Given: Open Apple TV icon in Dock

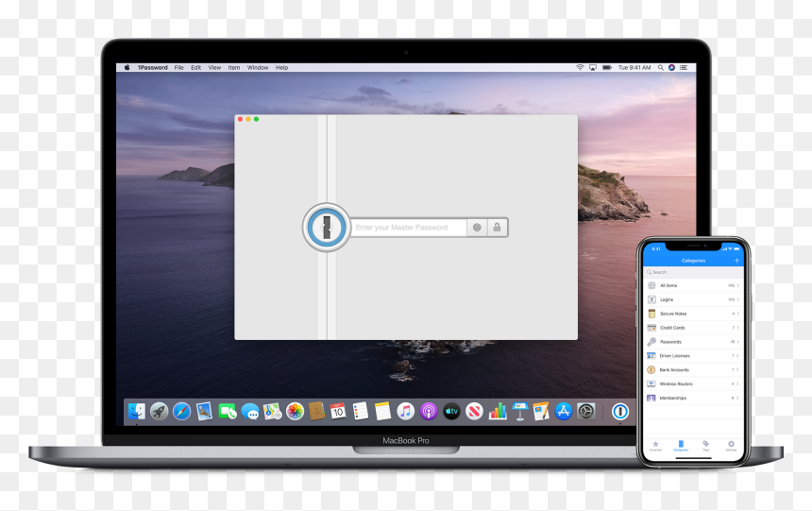Looking at the screenshot, I should point(451,412).
